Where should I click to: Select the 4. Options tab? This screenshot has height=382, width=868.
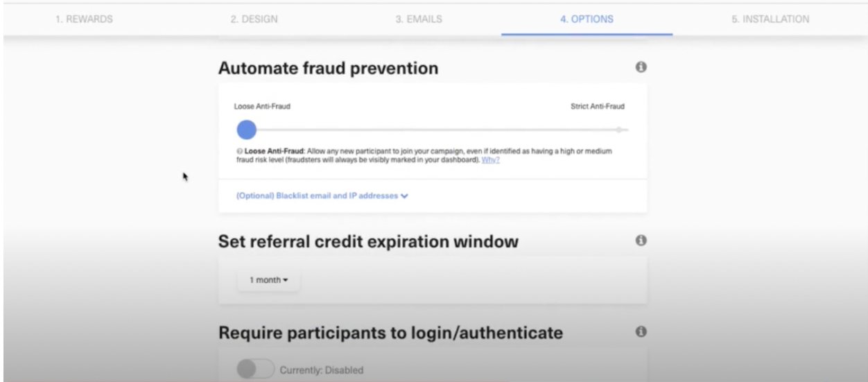coord(587,19)
